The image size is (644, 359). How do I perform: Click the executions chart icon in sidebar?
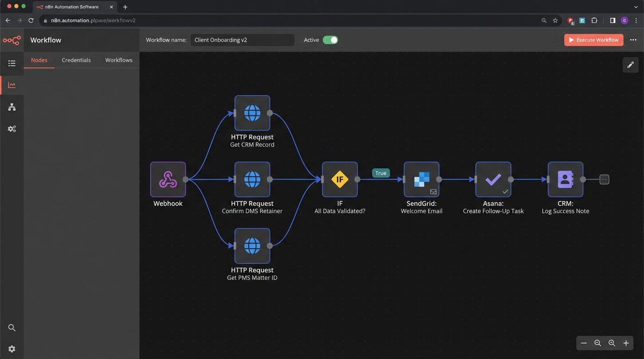click(12, 85)
